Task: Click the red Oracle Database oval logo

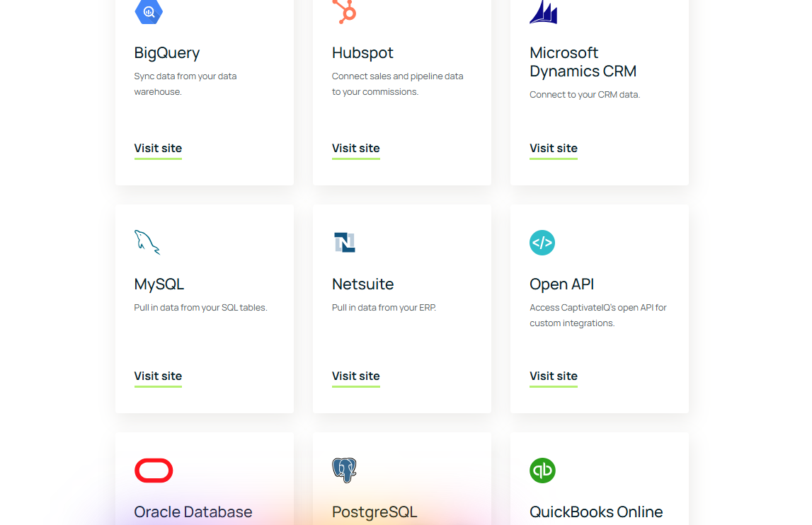Action: [x=154, y=470]
